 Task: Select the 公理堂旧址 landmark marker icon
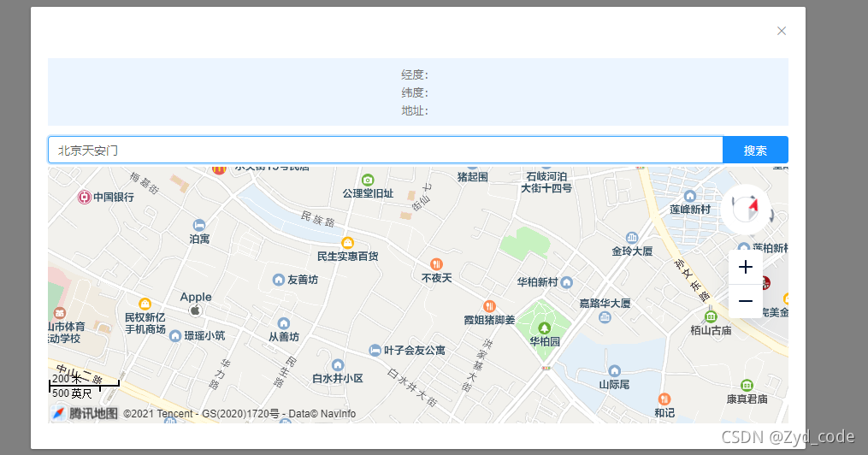click(x=368, y=180)
